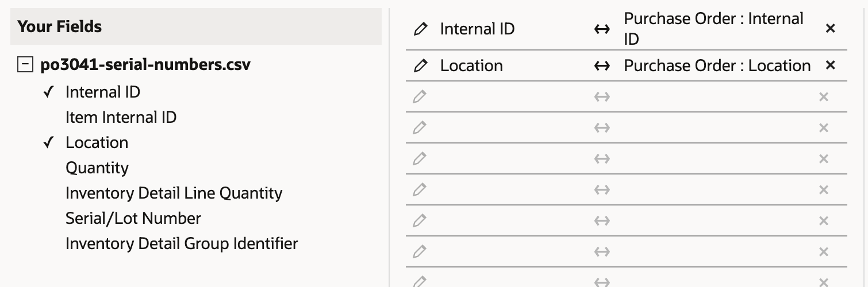Select the Location field in Your Fields
Image resolution: width=868 pixels, height=287 pixels.
97,142
